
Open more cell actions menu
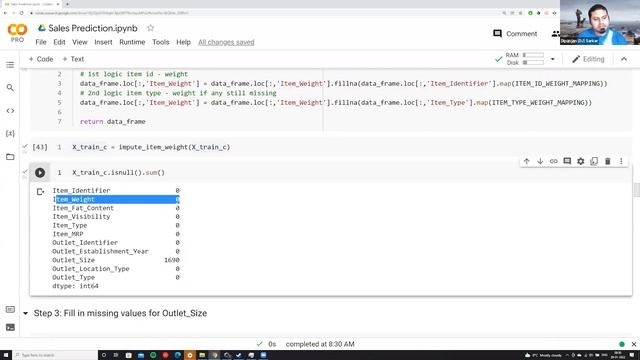point(621,161)
